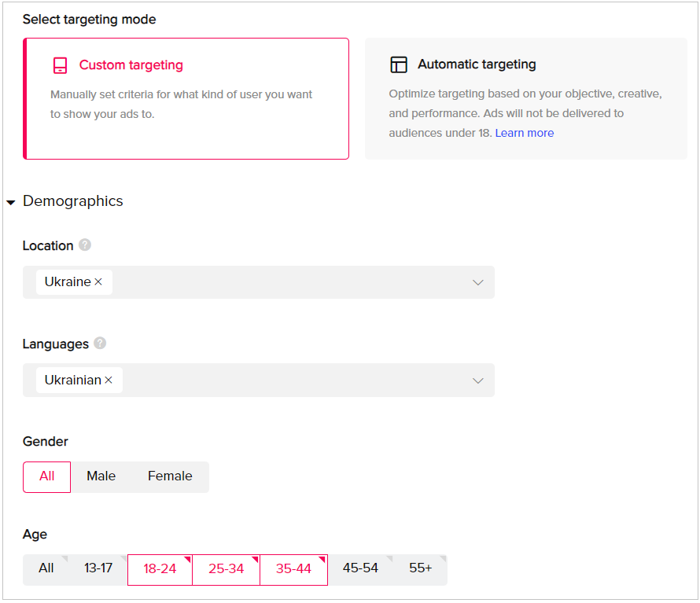Click the Languages help question mark icon
Screen dimensions: 700x603
coord(100,344)
